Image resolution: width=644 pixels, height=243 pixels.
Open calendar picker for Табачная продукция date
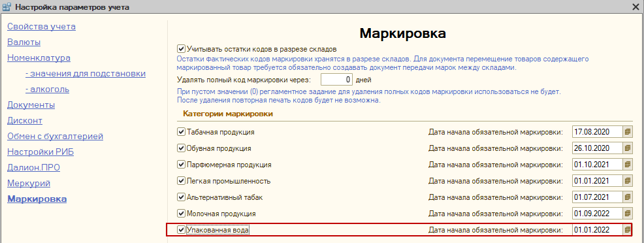(x=628, y=132)
